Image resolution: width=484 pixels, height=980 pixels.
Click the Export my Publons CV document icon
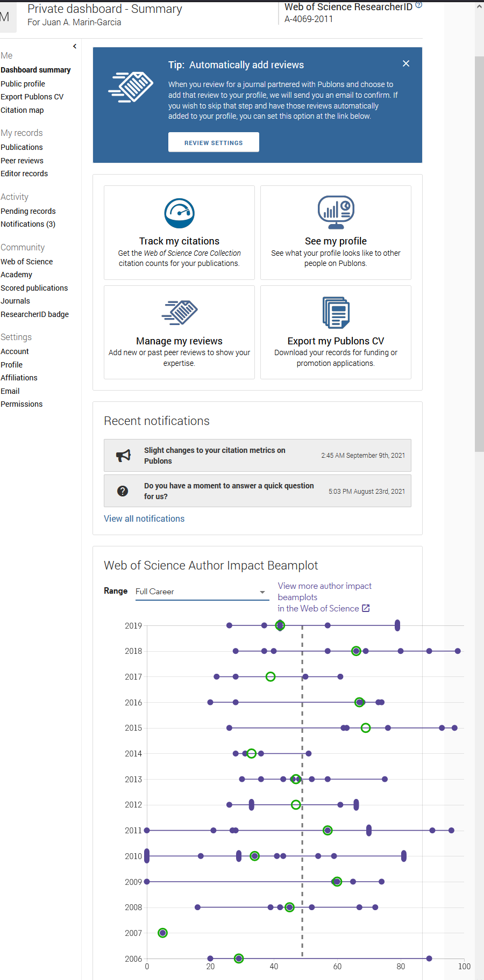point(336,312)
